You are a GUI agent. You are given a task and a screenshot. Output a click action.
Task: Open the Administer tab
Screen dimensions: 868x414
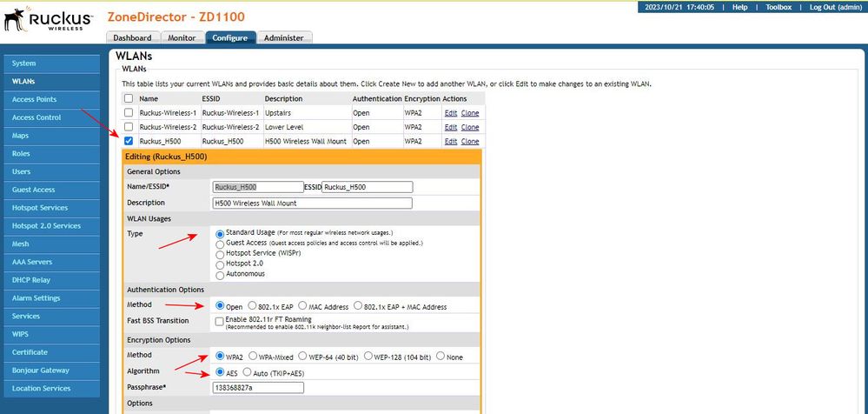point(283,37)
